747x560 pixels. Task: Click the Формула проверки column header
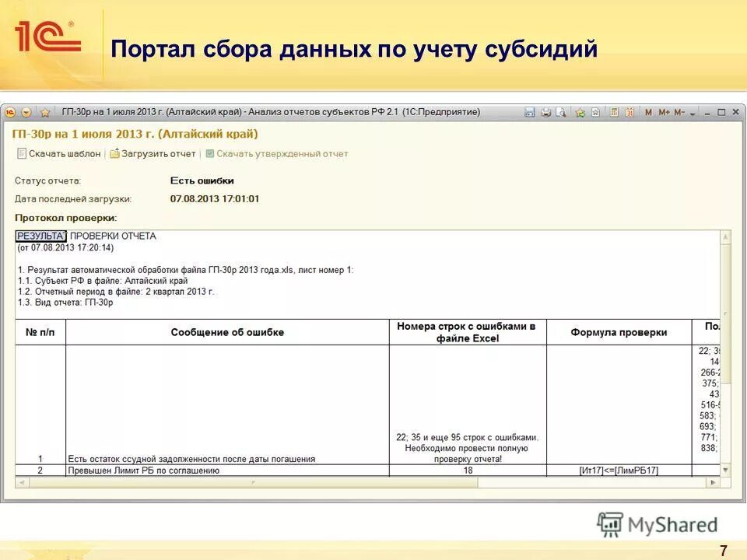tap(619, 332)
